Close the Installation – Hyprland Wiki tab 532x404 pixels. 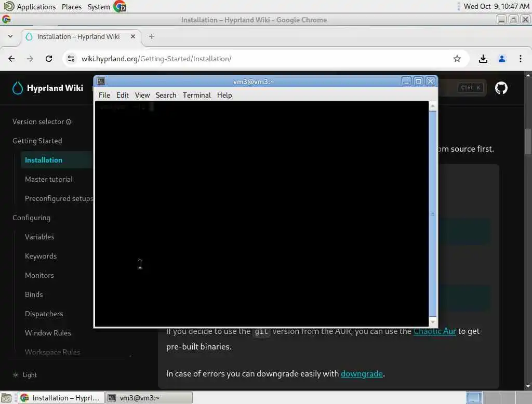[x=133, y=36]
